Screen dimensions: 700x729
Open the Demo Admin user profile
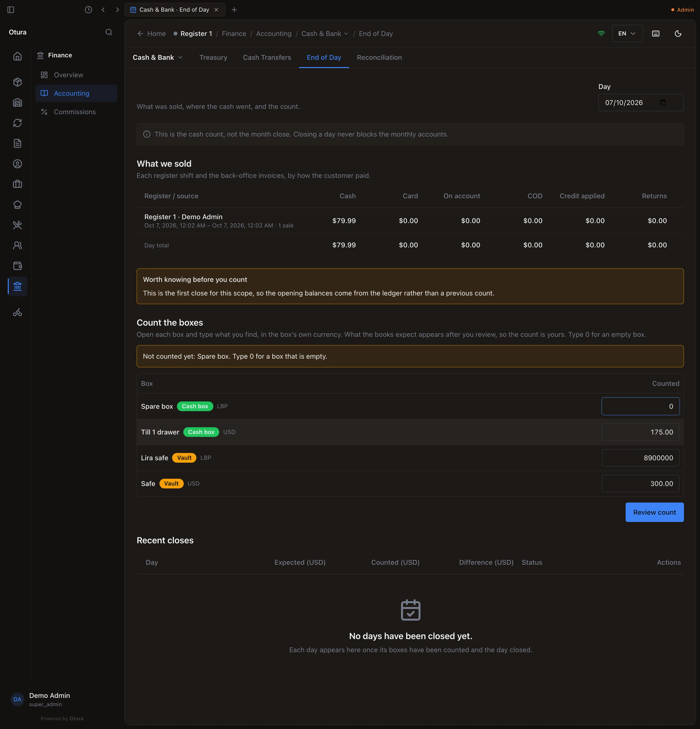click(41, 699)
